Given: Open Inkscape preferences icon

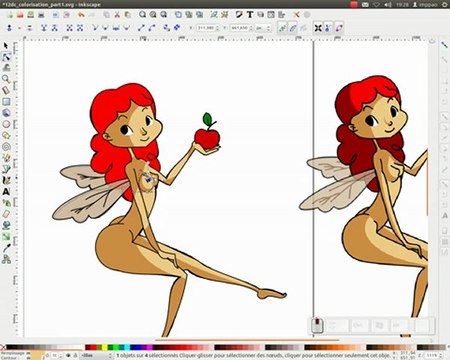Looking at the screenshot, I should [296, 15].
